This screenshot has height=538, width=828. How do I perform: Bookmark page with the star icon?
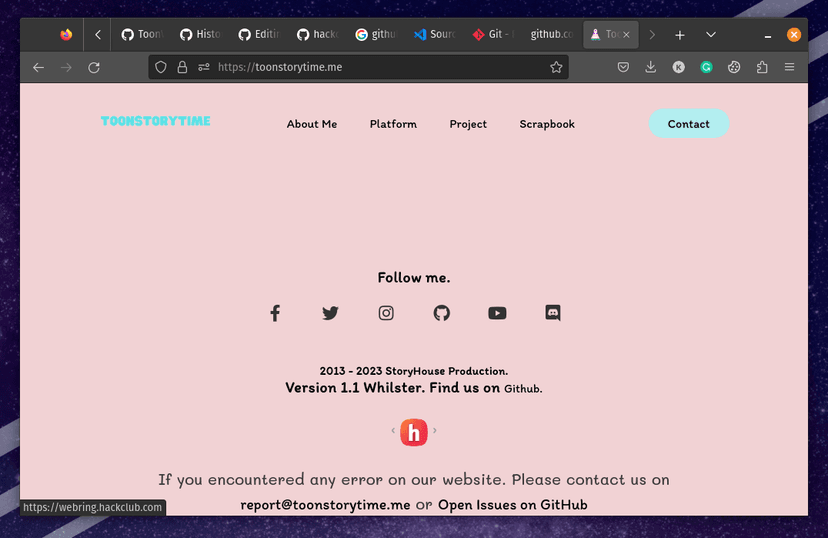pyautogui.click(x=556, y=67)
